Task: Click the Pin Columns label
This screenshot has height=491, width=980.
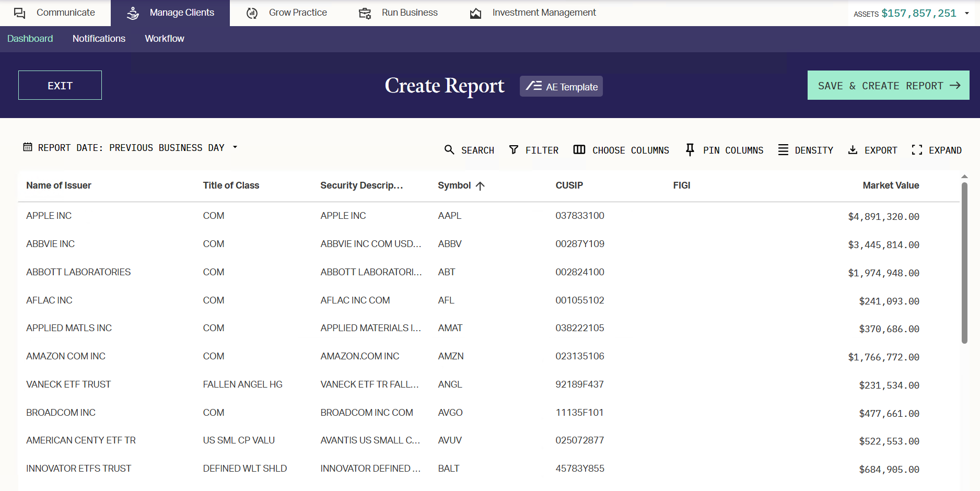Action: [733, 150]
